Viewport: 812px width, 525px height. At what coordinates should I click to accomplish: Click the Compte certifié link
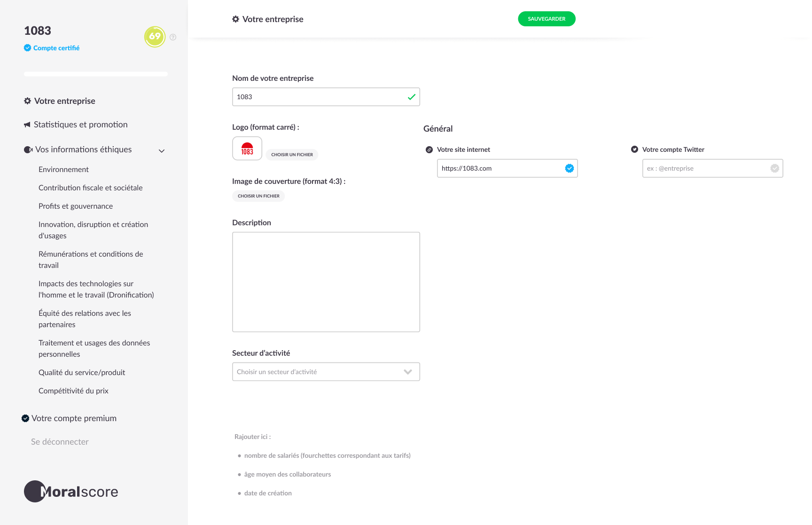[x=56, y=48]
